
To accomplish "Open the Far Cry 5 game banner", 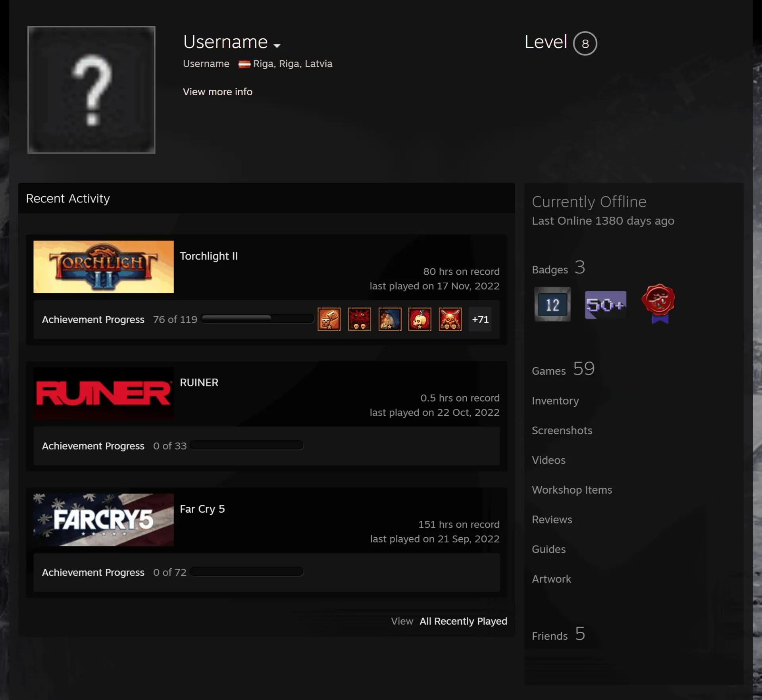I will [x=104, y=519].
